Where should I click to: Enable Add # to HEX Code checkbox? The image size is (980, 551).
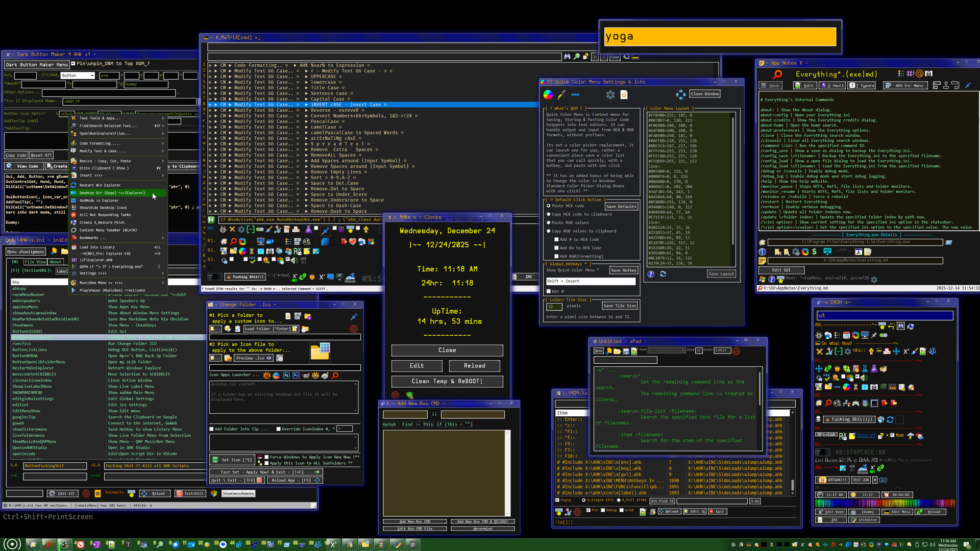point(556,239)
